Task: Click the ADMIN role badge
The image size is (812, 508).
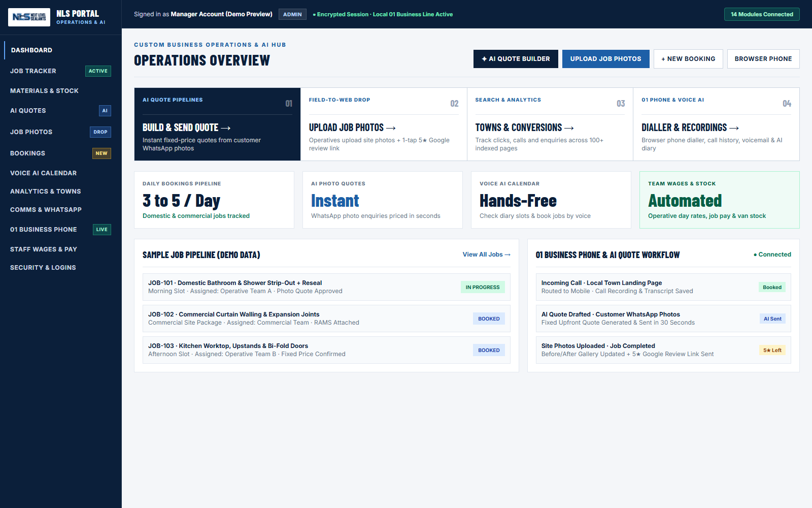Action: 292,14
